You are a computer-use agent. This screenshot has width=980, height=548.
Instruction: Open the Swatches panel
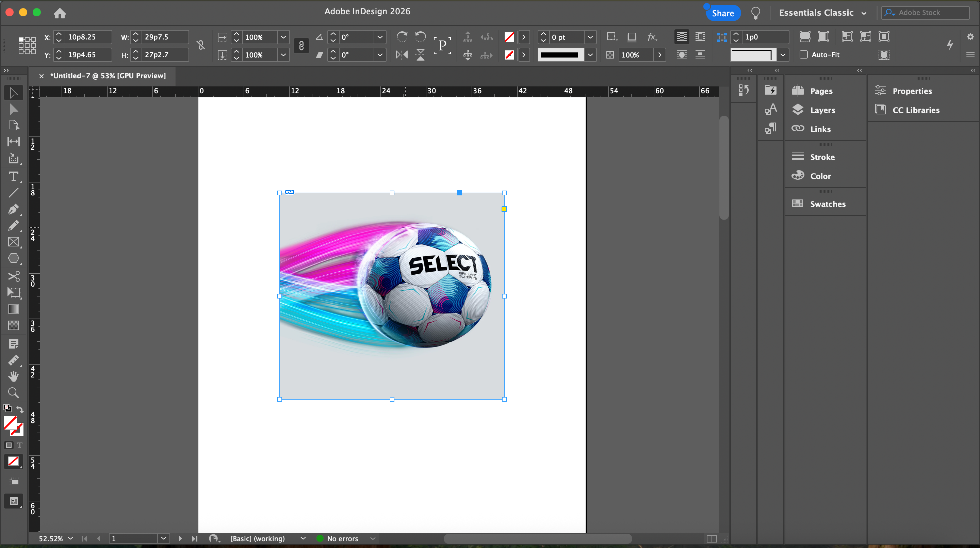(x=828, y=204)
